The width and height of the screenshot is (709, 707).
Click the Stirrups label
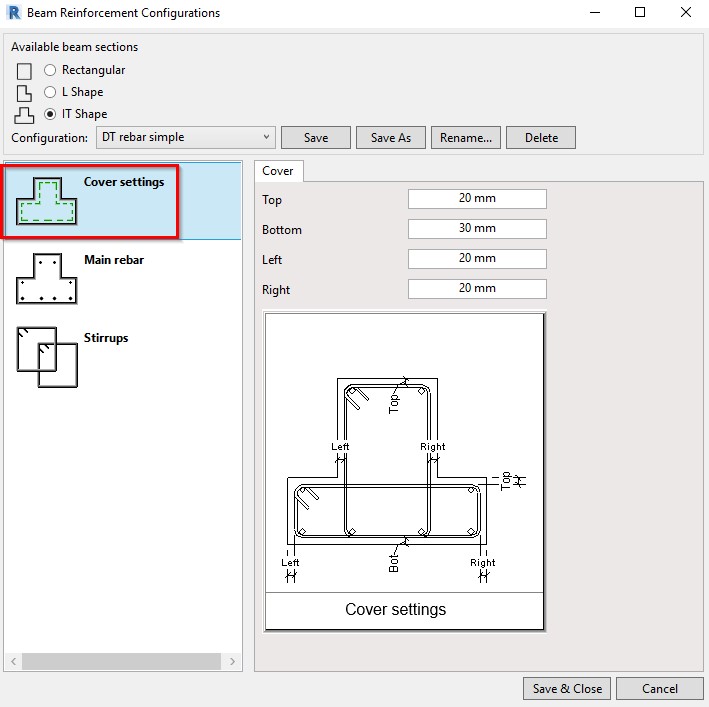point(106,338)
